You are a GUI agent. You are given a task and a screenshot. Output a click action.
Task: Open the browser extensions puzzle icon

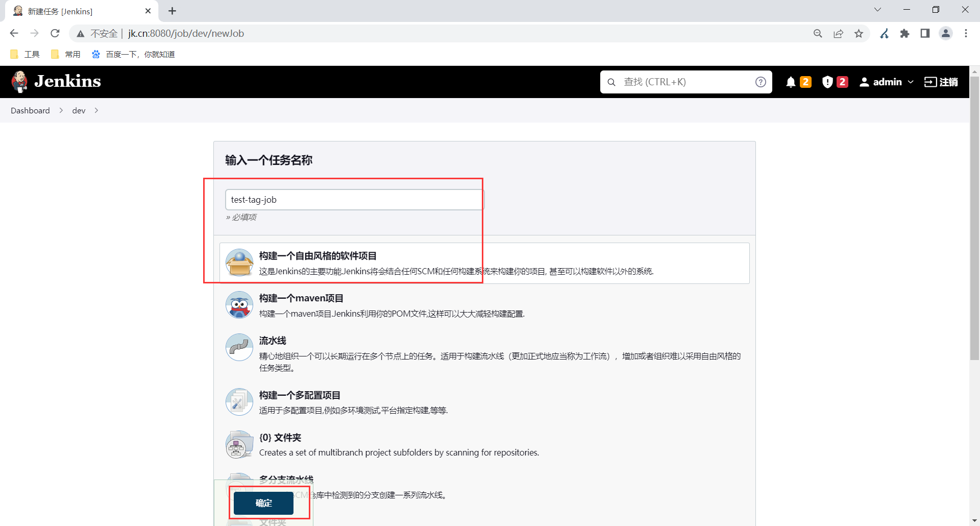tap(904, 33)
